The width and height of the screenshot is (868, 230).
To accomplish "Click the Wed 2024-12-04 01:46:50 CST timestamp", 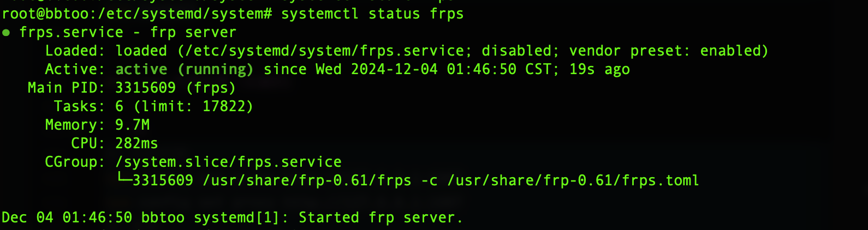I will pyautogui.click(x=433, y=70).
